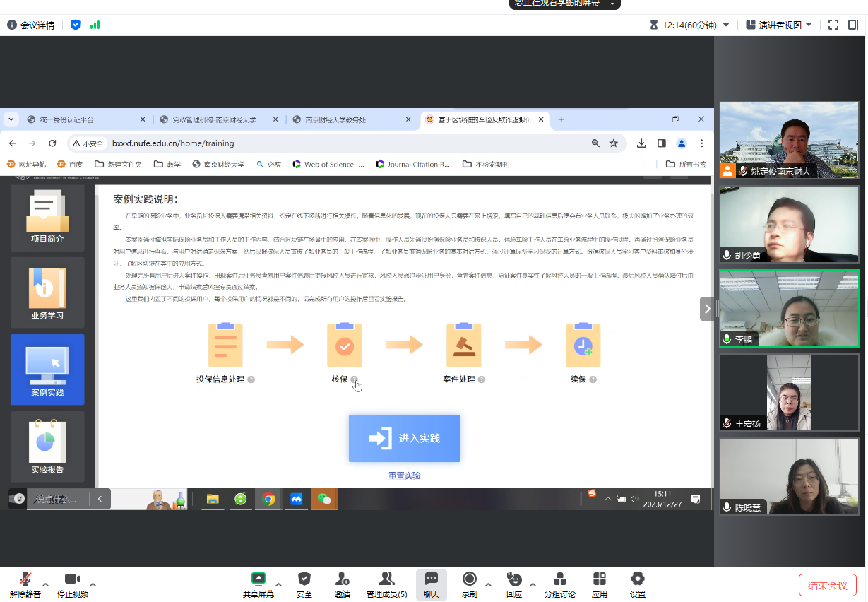
Task: Click the Record meeting icon
Action: (469, 584)
